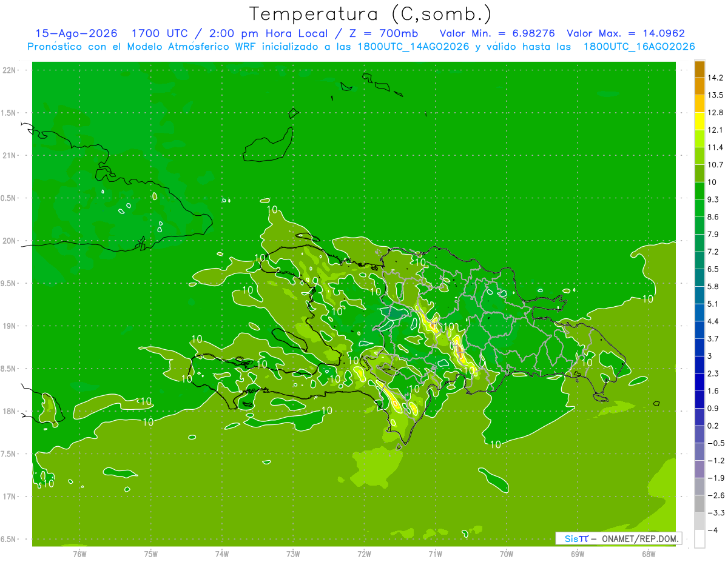
Task: Click the 0.2 colorbar label
Action: click(713, 426)
